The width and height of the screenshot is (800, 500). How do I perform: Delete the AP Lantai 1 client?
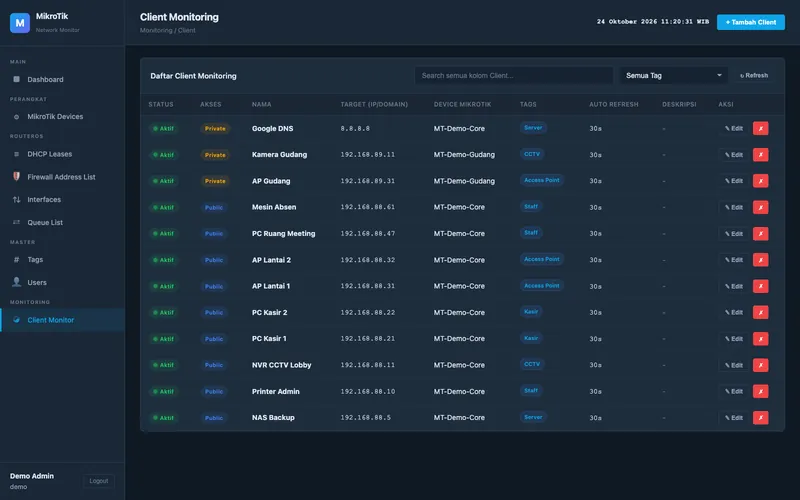(760, 286)
